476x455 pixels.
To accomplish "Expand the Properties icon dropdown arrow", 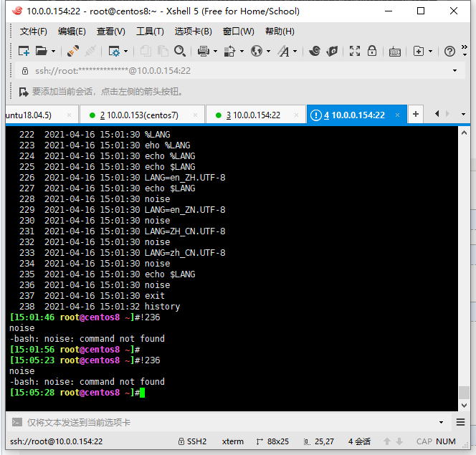I will pos(125,52).
